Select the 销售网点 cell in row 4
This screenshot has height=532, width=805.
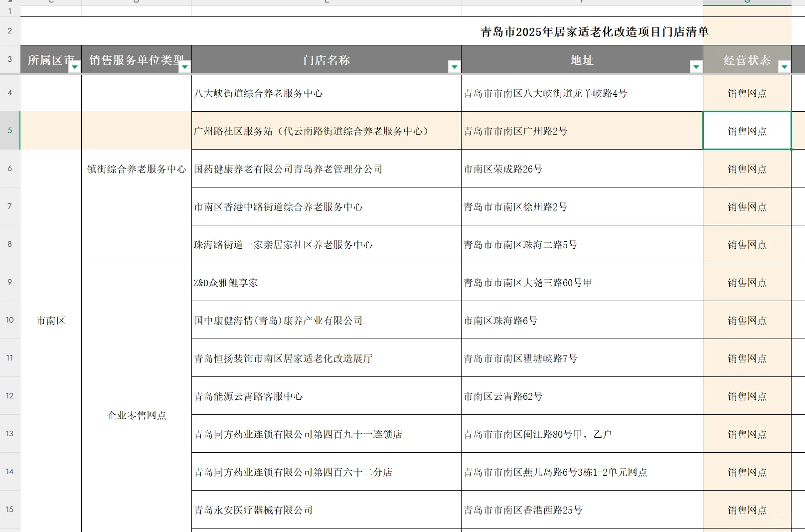[747, 93]
